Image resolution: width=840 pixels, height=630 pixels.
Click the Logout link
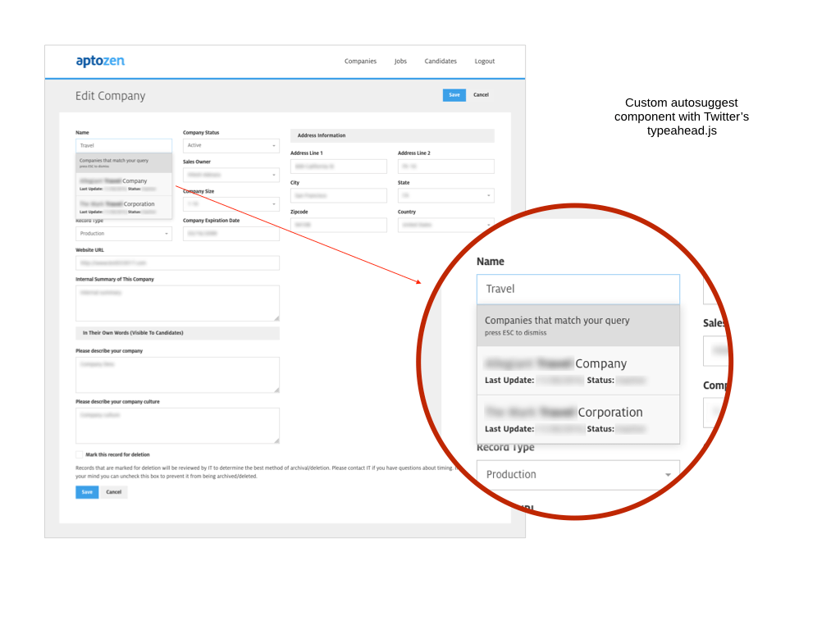[484, 62]
